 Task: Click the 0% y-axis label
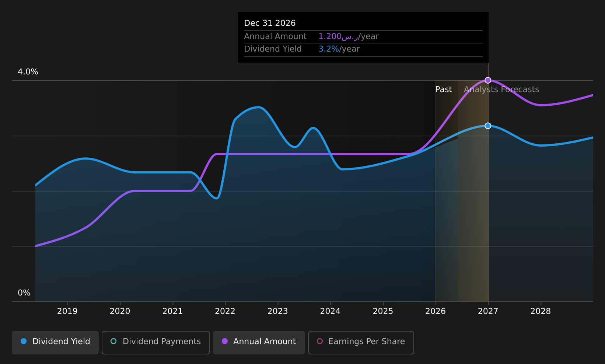coord(24,293)
